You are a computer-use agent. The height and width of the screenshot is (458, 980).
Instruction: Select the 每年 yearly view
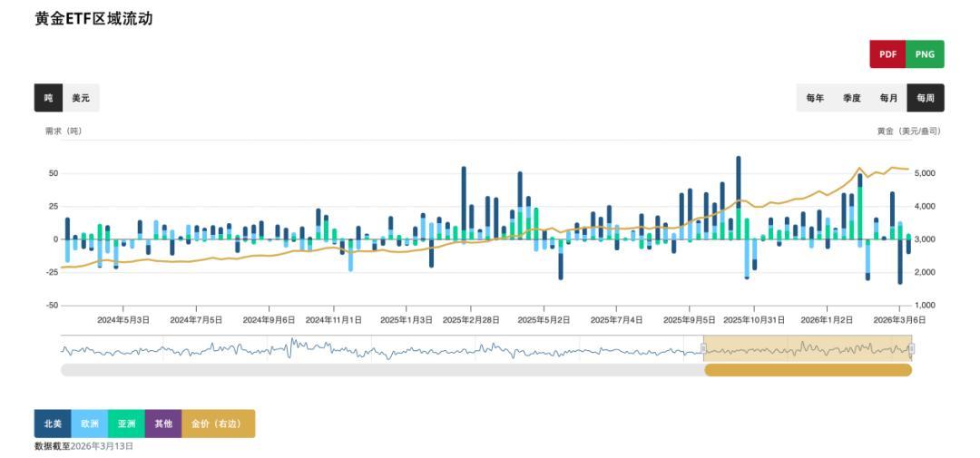point(815,98)
